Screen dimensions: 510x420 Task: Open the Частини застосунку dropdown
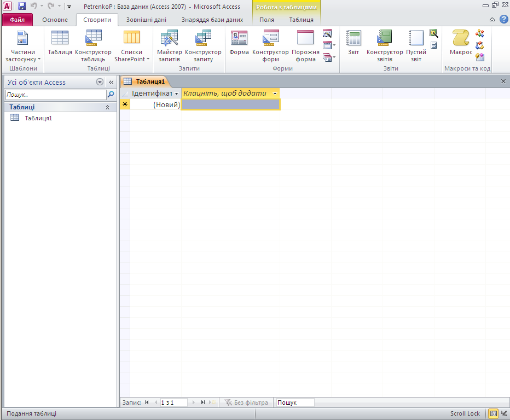tap(22, 56)
